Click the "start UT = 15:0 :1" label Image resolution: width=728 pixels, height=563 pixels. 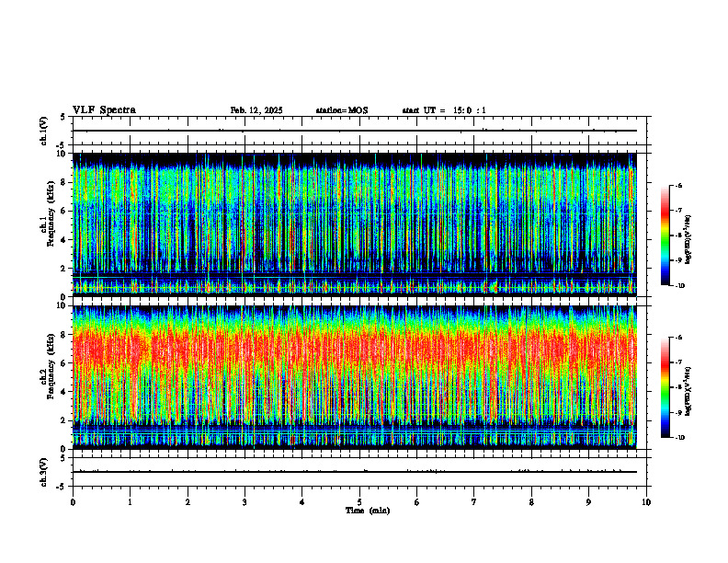pyautogui.click(x=444, y=110)
